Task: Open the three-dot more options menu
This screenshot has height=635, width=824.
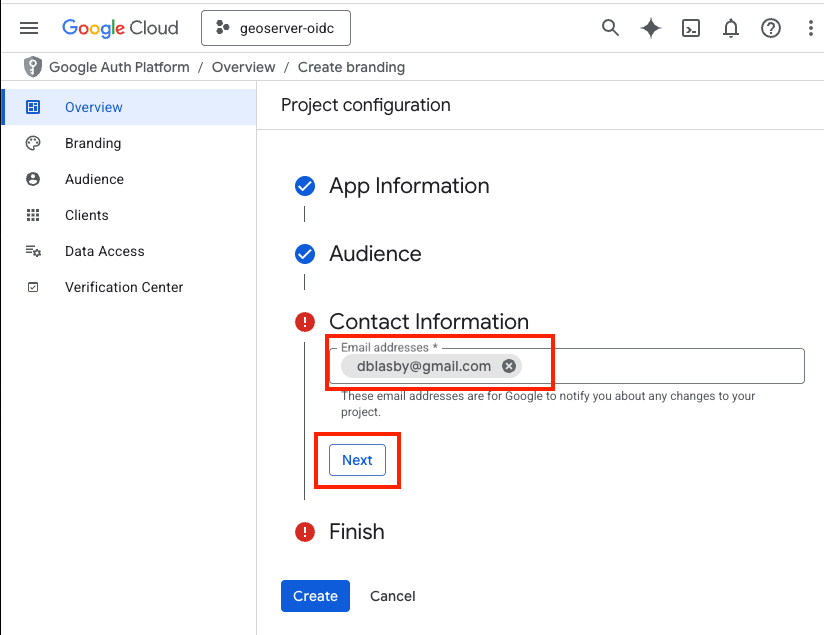Action: tap(811, 28)
